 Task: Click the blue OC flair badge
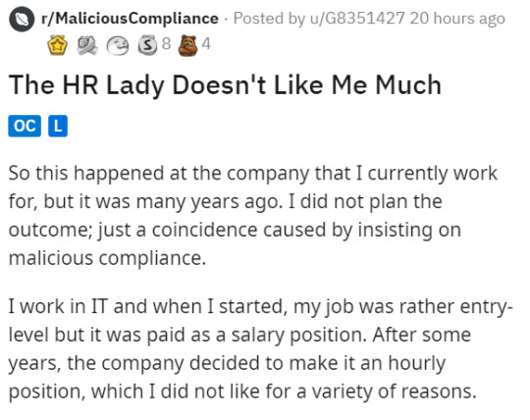(x=25, y=126)
